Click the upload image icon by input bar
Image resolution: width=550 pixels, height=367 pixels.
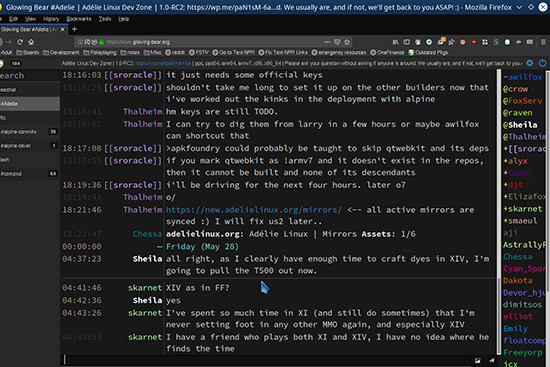pyautogui.click(x=477, y=360)
